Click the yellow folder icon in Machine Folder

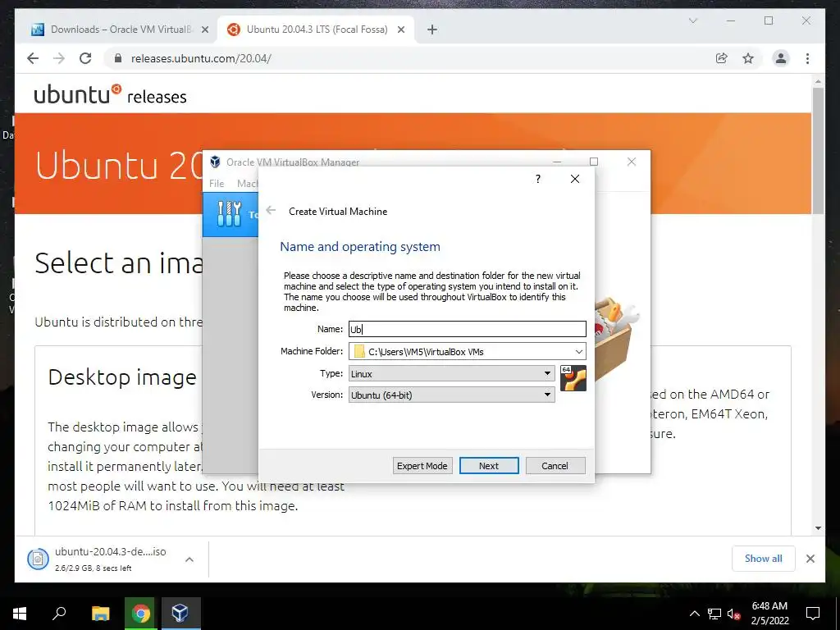359,351
